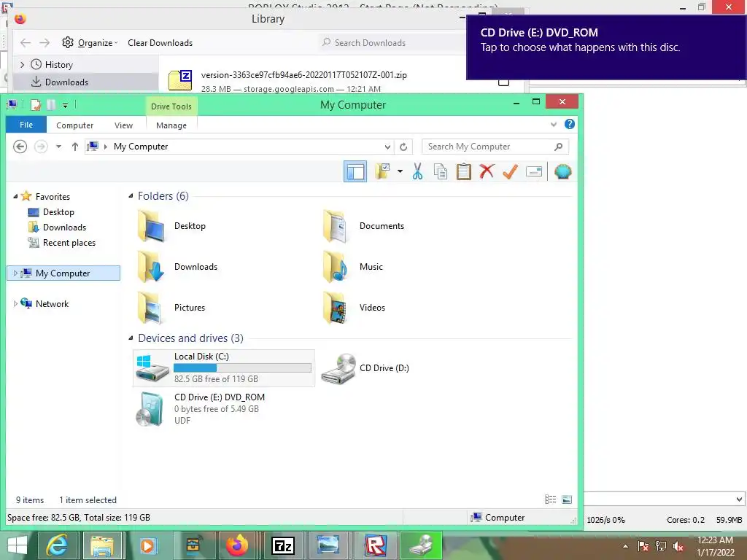This screenshot has width=747, height=560.
Task: Click the Classic Shell settings icon
Action: [x=562, y=171]
